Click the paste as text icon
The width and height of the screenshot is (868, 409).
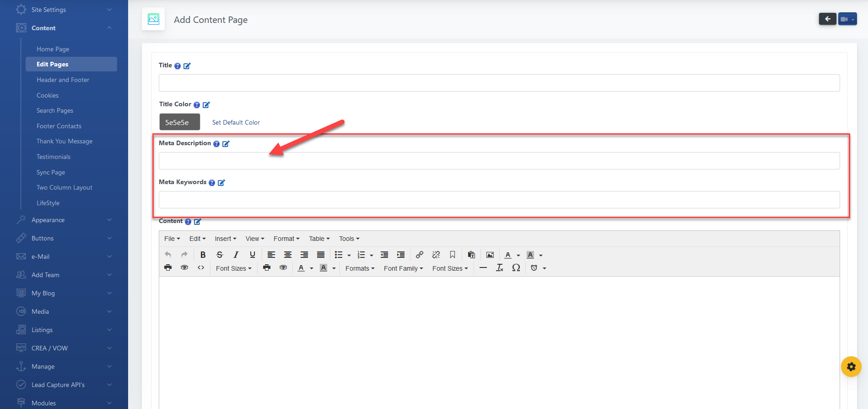point(471,255)
